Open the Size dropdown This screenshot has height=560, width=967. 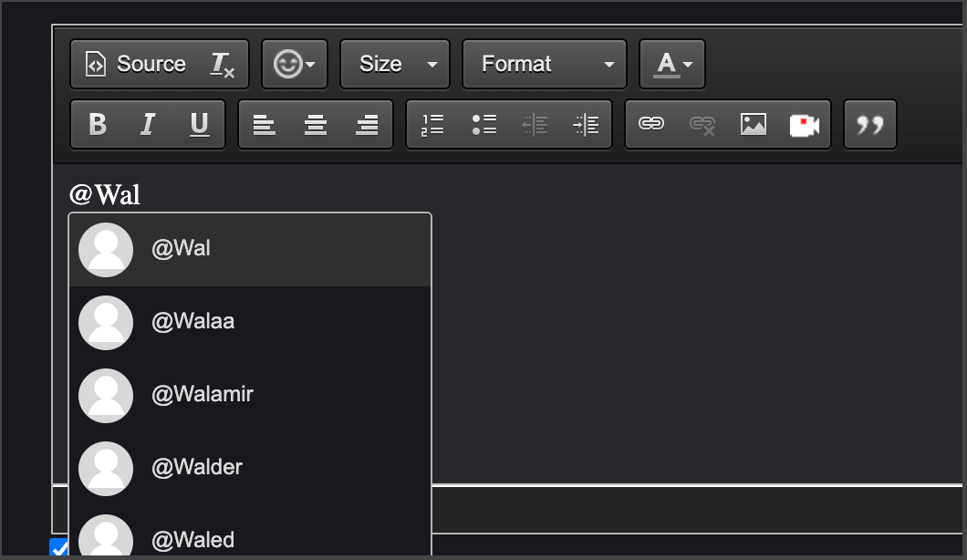[395, 65]
